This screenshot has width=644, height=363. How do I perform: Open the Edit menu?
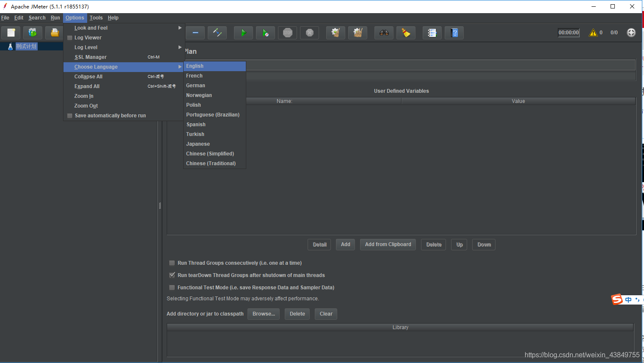(19, 18)
